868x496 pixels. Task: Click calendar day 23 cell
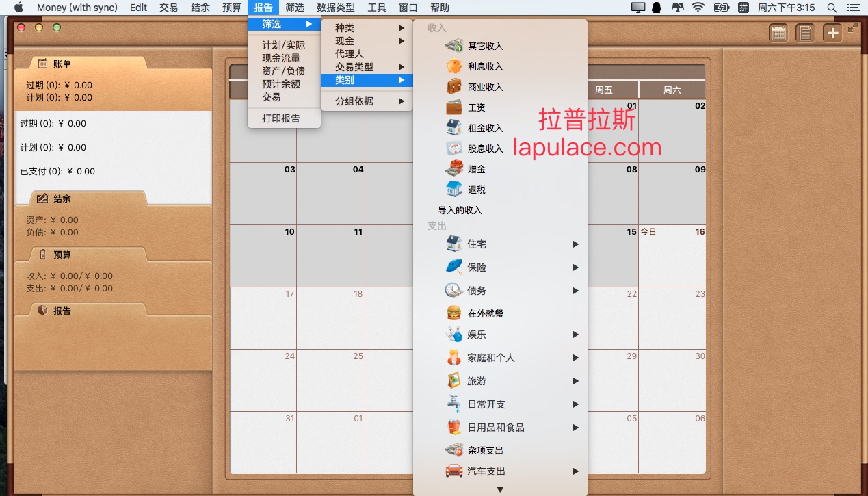(x=672, y=318)
